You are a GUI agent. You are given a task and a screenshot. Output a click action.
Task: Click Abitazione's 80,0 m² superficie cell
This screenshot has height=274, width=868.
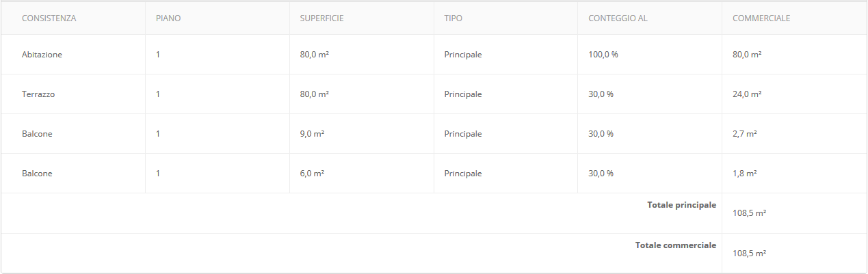coord(315,55)
